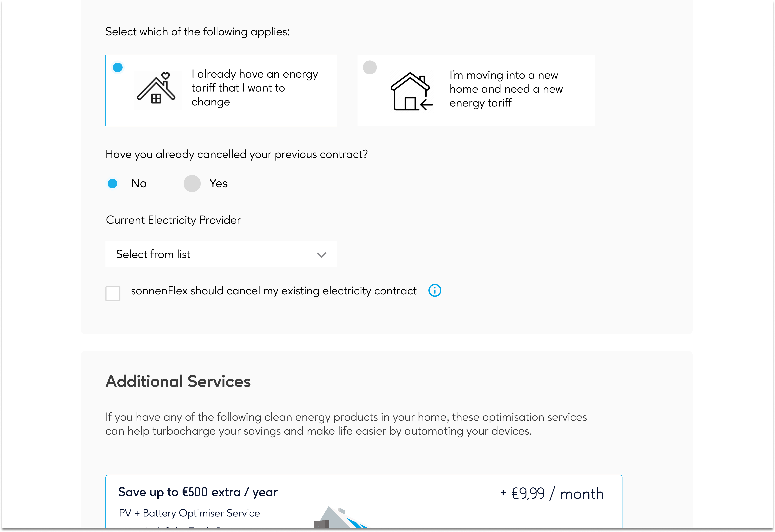
Task: Click the house with arrow moving-in icon
Action: (x=412, y=91)
